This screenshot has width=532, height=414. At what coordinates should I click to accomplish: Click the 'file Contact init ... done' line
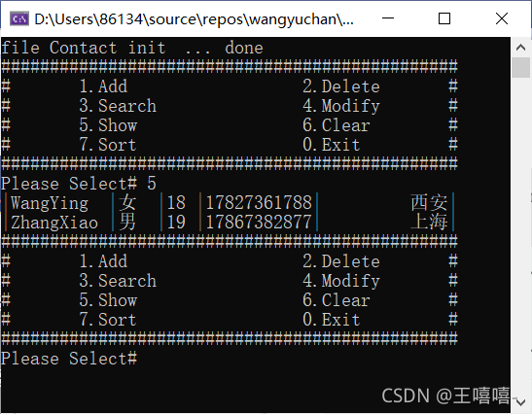(x=132, y=48)
